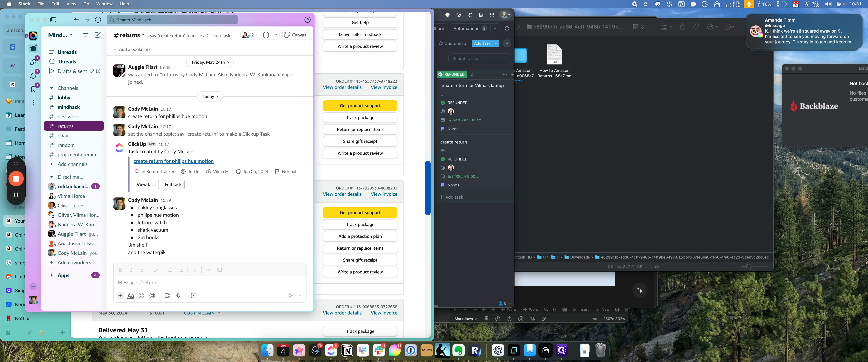
Task: Open the Edit menu in menu bar
Action: [55, 4]
